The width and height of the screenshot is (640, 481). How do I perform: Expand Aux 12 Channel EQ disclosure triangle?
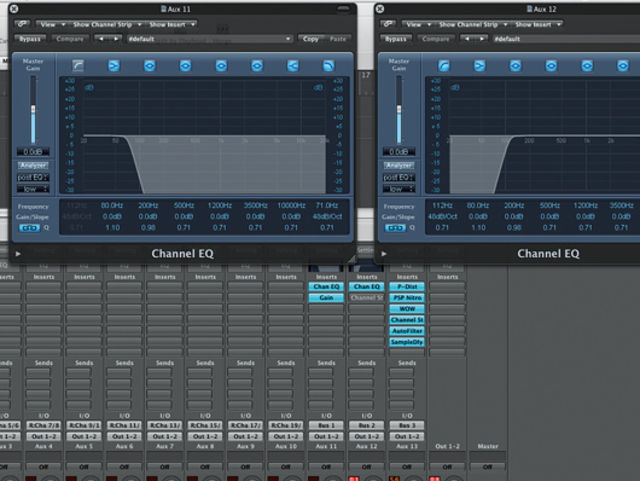coord(384,254)
